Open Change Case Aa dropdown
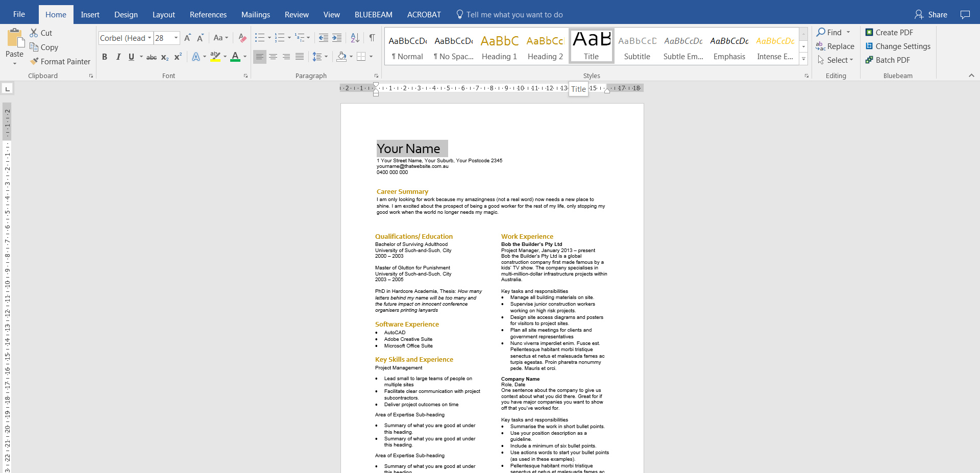This screenshot has height=473, width=980. (221, 38)
